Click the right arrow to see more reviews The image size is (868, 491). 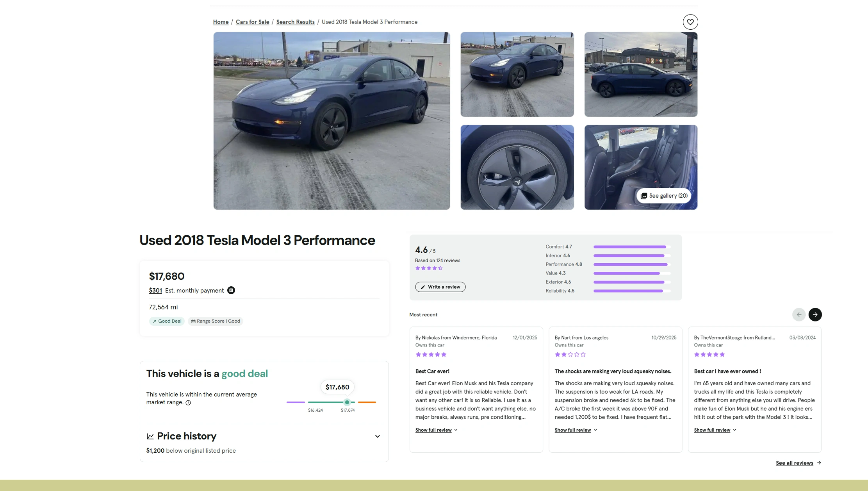pyautogui.click(x=815, y=314)
